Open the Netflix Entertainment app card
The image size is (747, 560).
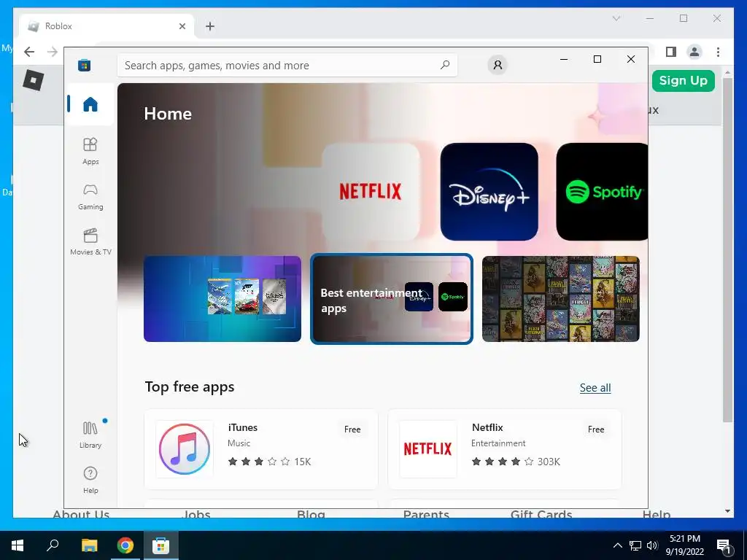pyautogui.click(x=505, y=449)
